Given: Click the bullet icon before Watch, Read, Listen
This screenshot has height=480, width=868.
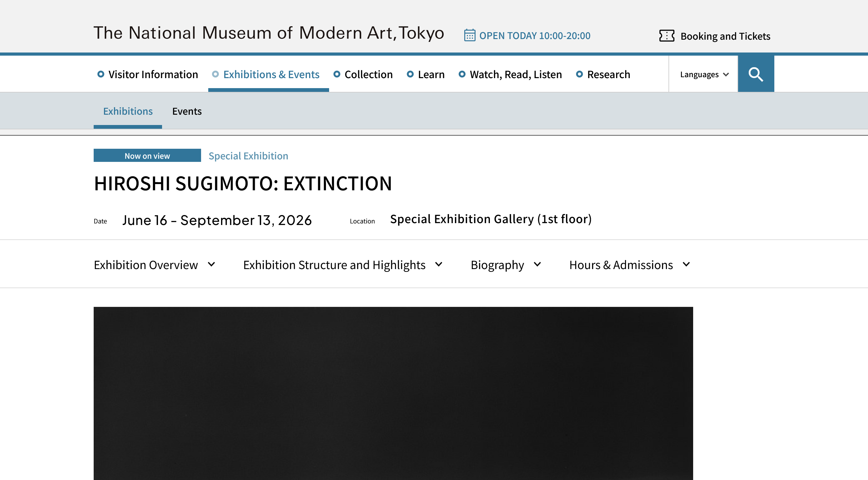Looking at the screenshot, I should 462,74.
